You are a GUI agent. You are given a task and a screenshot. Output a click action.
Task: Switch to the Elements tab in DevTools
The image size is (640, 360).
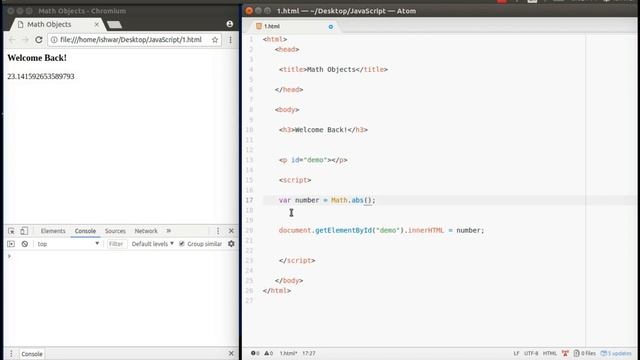click(53, 231)
